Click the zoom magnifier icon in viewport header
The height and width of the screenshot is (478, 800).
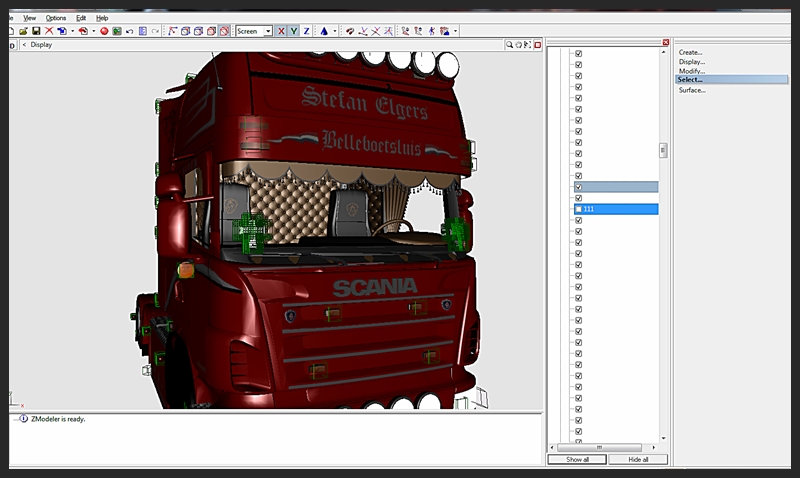tap(509, 44)
